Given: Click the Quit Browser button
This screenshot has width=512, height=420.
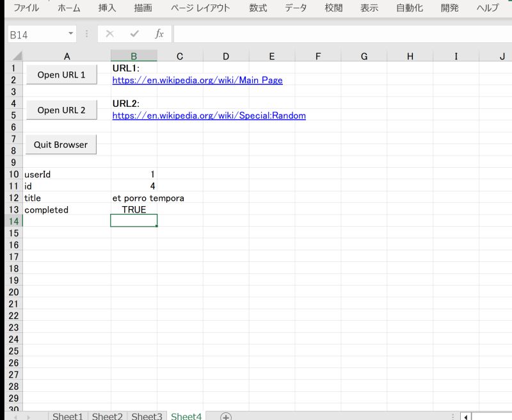Looking at the screenshot, I should click(x=60, y=145).
